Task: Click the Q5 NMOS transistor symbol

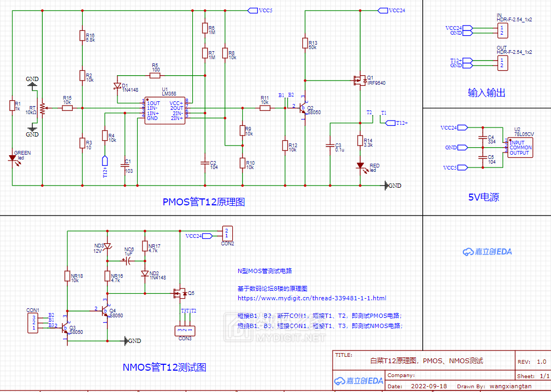Action: pos(180,293)
